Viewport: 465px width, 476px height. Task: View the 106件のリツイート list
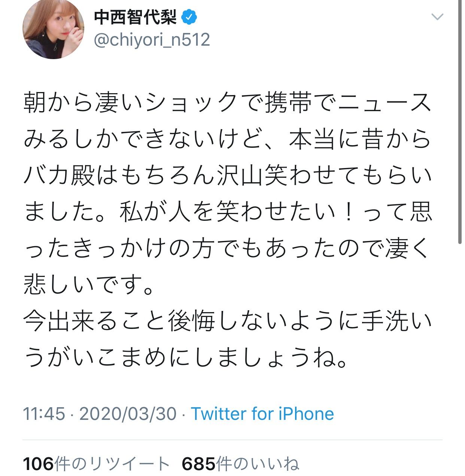97,464
